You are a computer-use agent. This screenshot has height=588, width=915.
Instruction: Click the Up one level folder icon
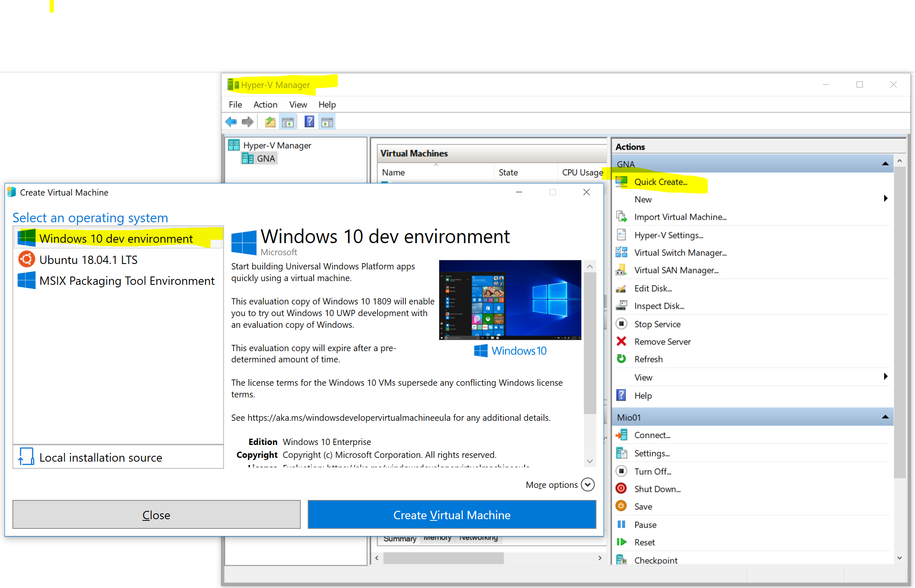[x=270, y=122]
